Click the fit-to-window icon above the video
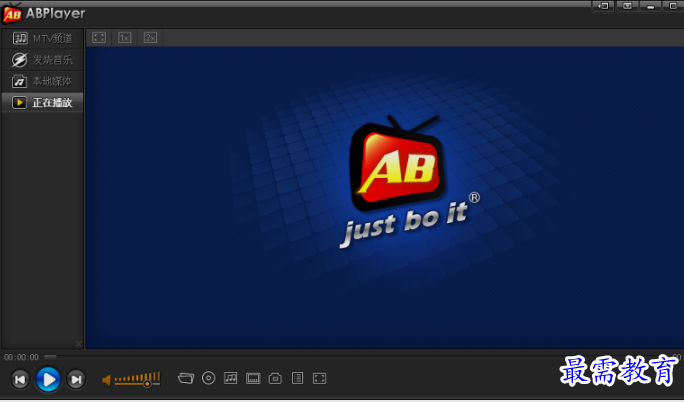The image size is (684, 402). tap(99, 38)
